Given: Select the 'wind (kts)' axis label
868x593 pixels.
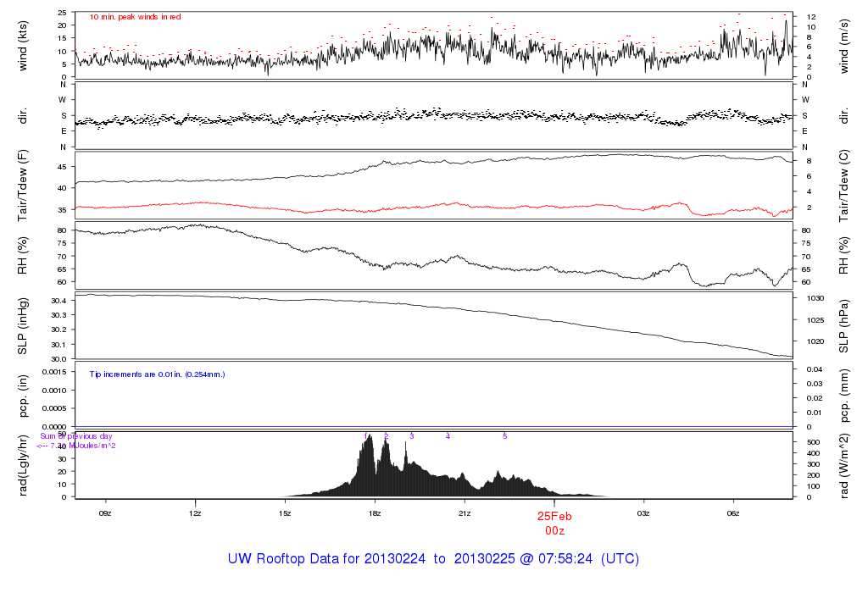Looking at the screenshot, I should (23, 46).
